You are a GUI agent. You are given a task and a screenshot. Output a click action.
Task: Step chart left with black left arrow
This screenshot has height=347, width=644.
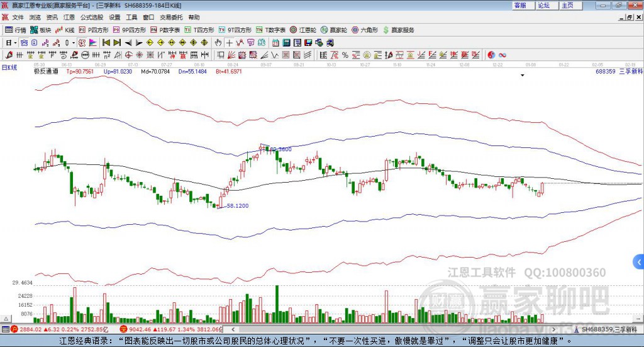point(128,42)
